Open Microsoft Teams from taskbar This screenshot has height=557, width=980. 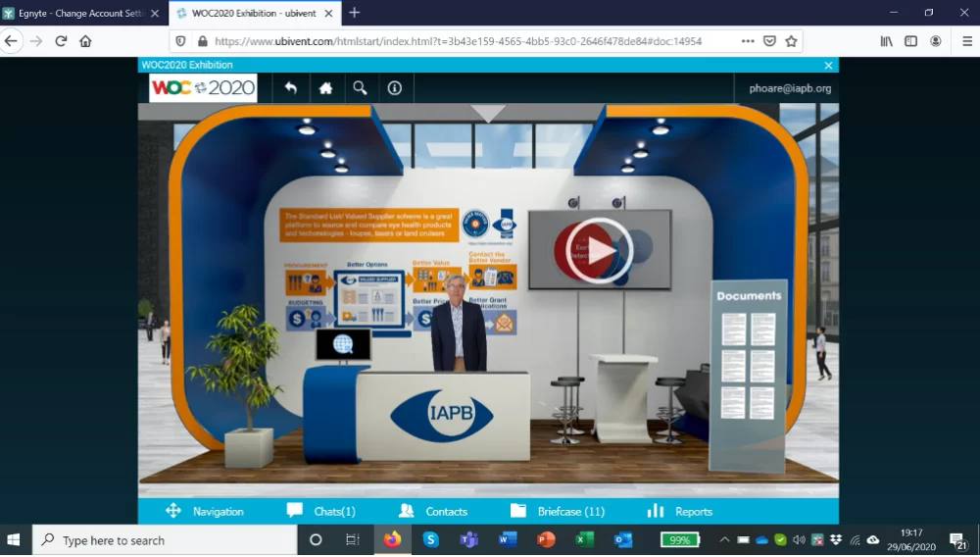pyautogui.click(x=468, y=540)
